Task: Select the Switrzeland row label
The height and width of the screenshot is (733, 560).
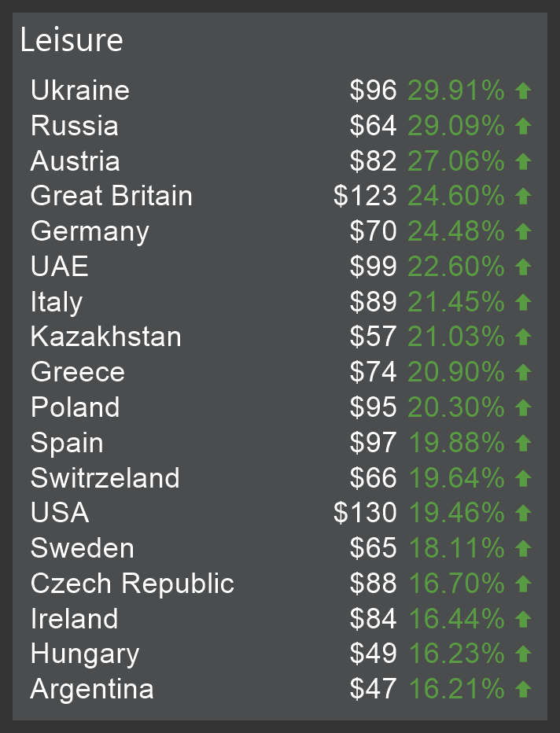Action: (105, 478)
